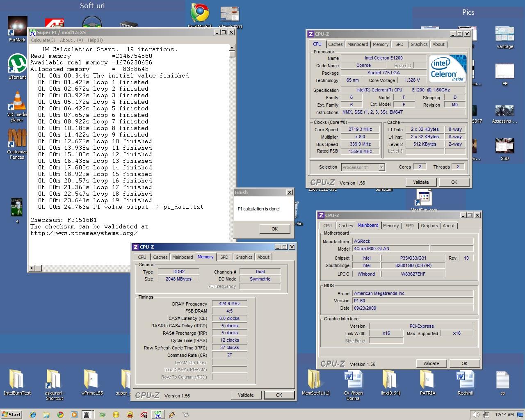Image resolution: width=525 pixels, height=420 pixels.
Task: Select the SSD picture icon
Action: point(505,149)
